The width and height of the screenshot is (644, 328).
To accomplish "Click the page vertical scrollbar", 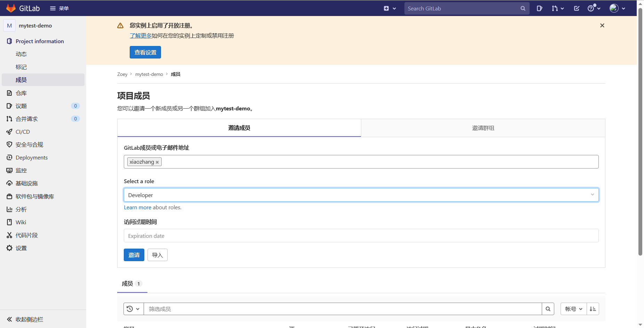I will coord(640,132).
